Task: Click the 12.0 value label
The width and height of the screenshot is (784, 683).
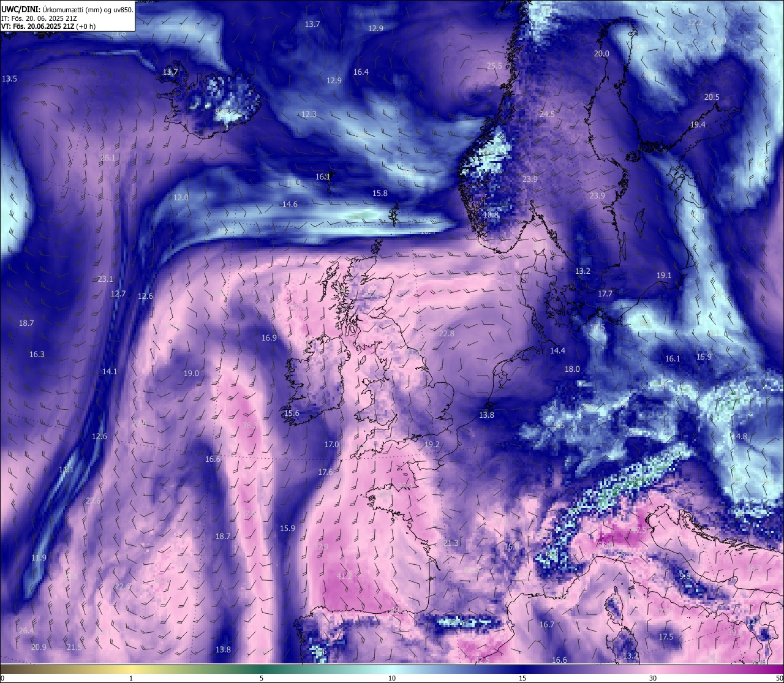Action: 181,197
